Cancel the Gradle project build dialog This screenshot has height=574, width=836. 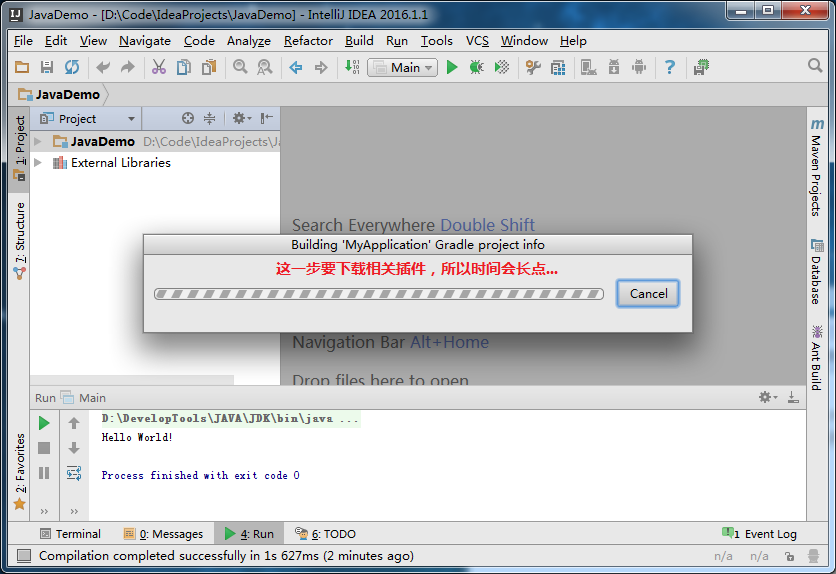click(x=648, y=294)
